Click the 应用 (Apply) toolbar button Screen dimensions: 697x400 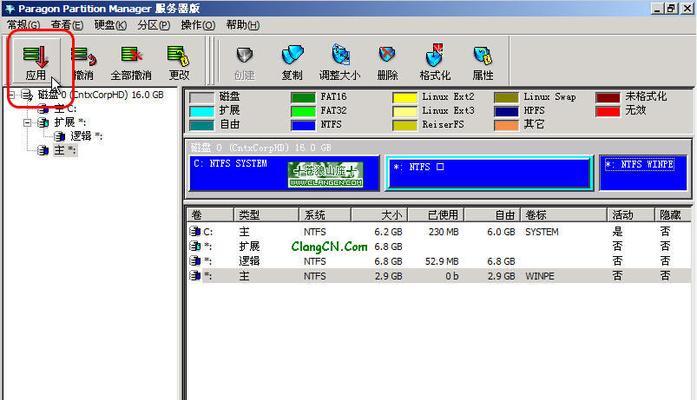point(36,61)
